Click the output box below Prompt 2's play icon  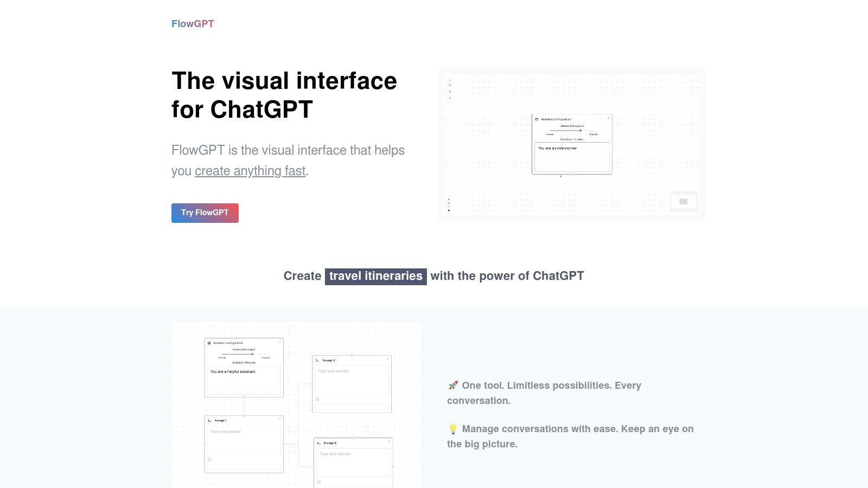(x=352, y=407)
